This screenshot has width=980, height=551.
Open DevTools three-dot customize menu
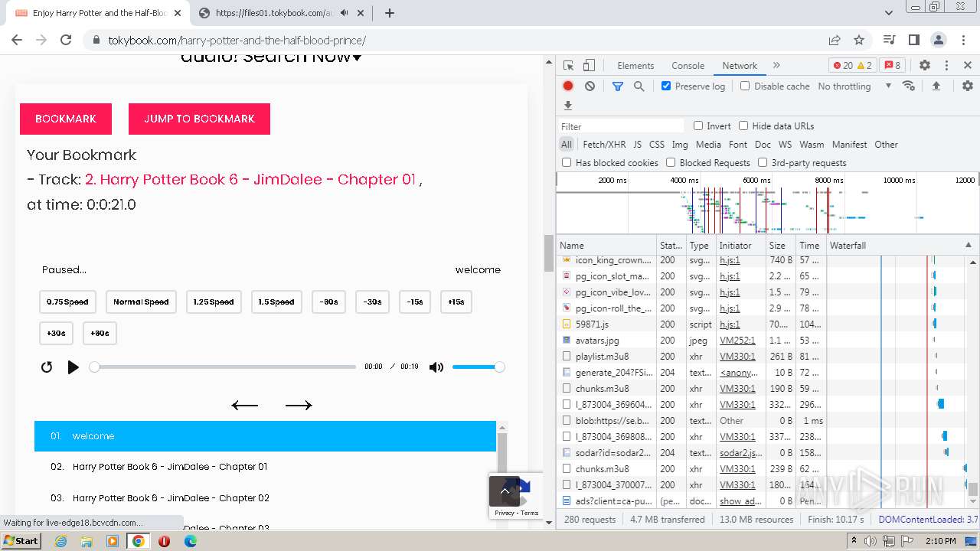coord(946,66)
